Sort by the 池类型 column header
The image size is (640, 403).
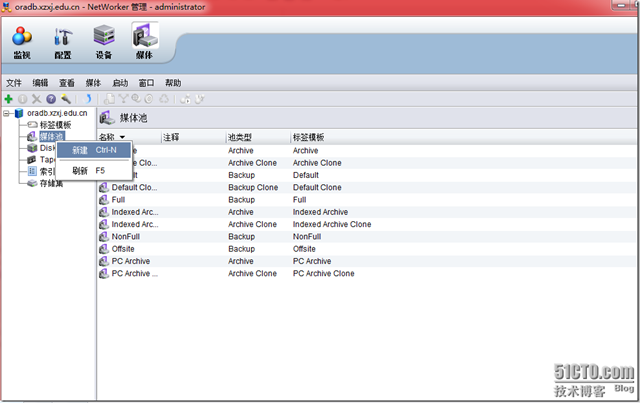[258, 137]
